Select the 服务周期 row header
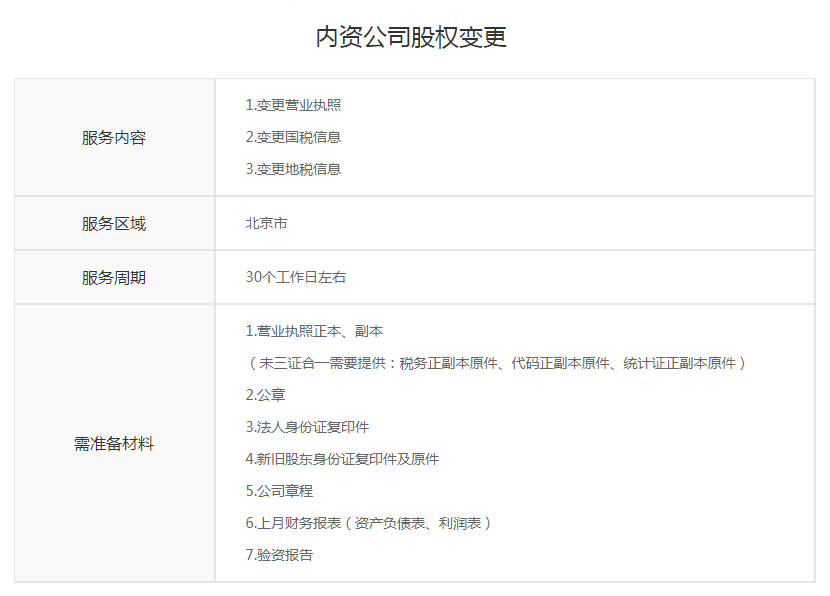The height and width of the screenshot is (596, 830). pos(114,278)
